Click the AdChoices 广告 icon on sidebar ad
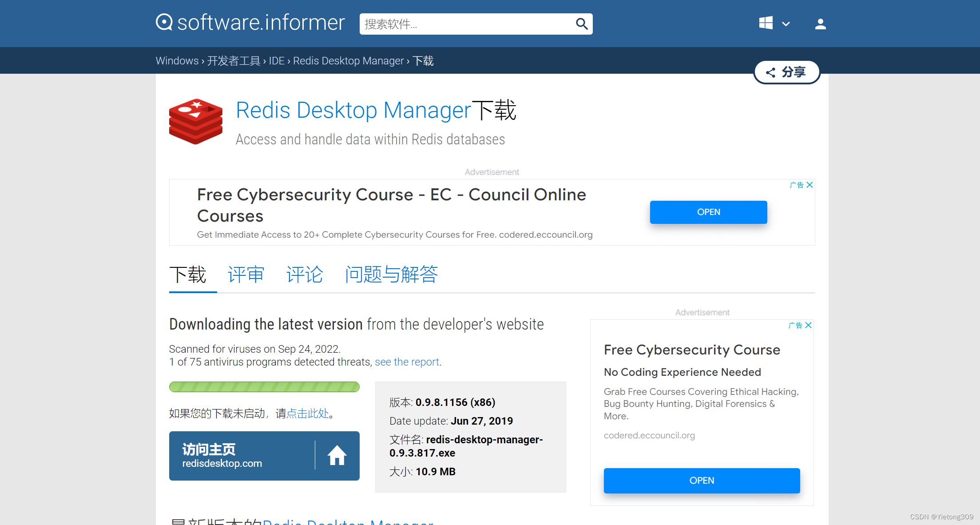Screen dimensions: 980x525 pos(794,326)
